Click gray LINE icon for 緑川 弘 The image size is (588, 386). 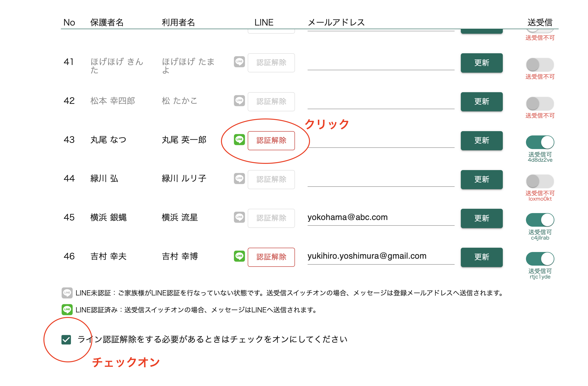tap(239, 178)
